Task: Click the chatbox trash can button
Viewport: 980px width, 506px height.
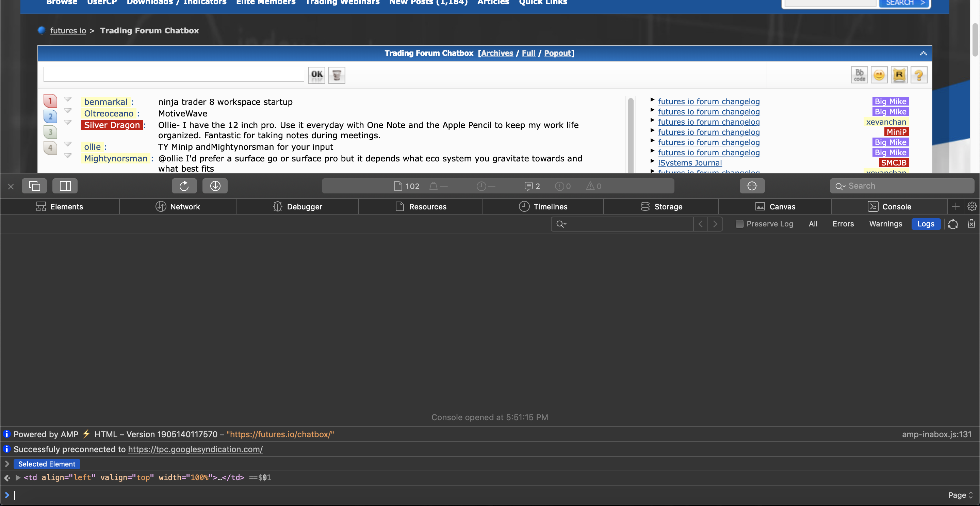Action: (337, 75)
